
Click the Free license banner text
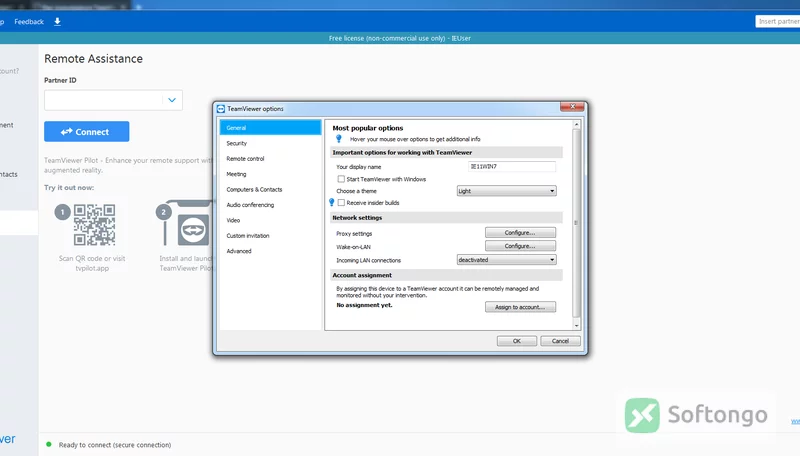click(399, 38)
